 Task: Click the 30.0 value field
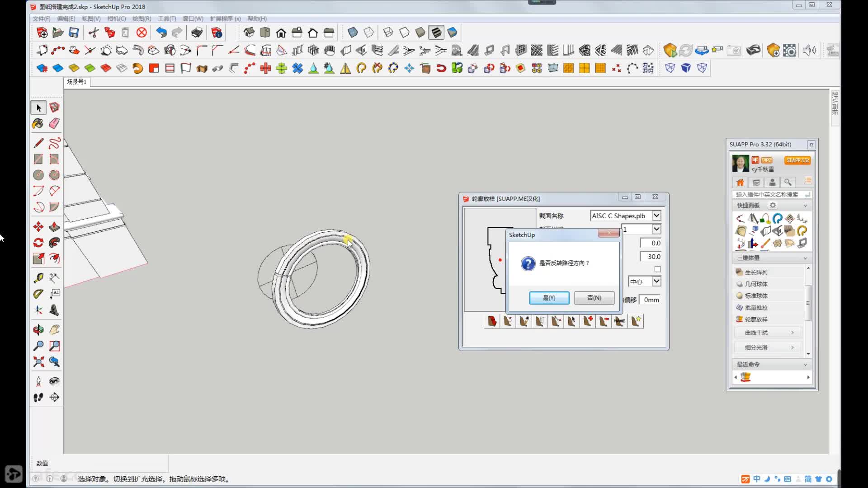pos(651,257)
